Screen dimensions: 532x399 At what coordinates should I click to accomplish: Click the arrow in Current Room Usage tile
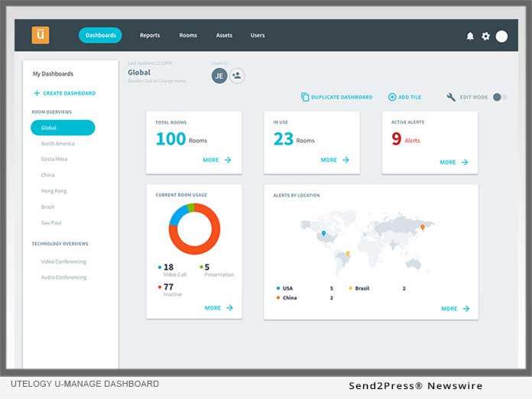coord(230,308)
